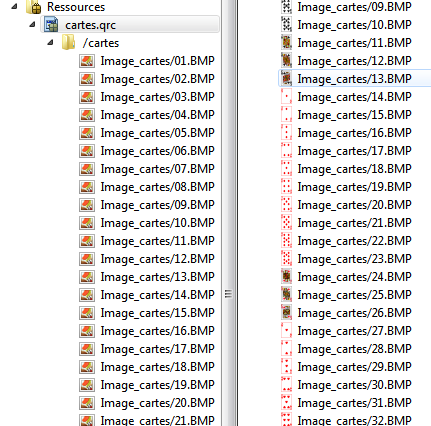Collapse the cartes.qrc node arrow
This screenshot has height=426, width=431.
coord(32,24)
